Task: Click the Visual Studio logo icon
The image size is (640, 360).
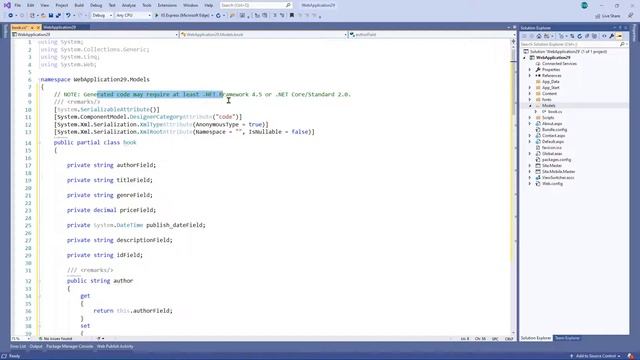Action: (x=7, y=5)
